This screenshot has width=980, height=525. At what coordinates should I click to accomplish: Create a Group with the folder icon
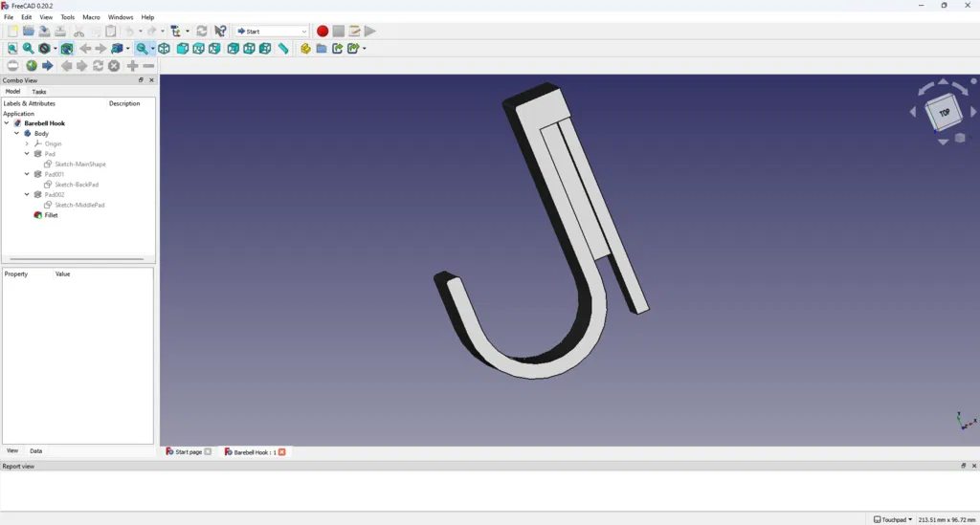point(322,49)
